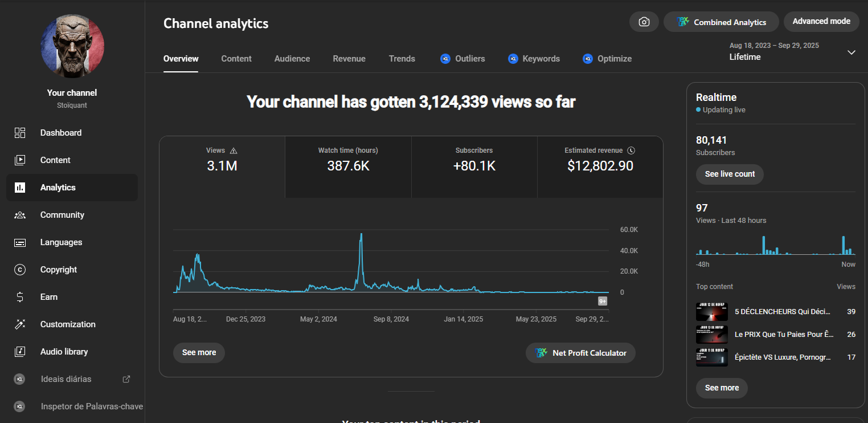This screenshot has height=423, width=868.
Task: Expand the Lifetime date range dropdown
Action: point(851,52)
